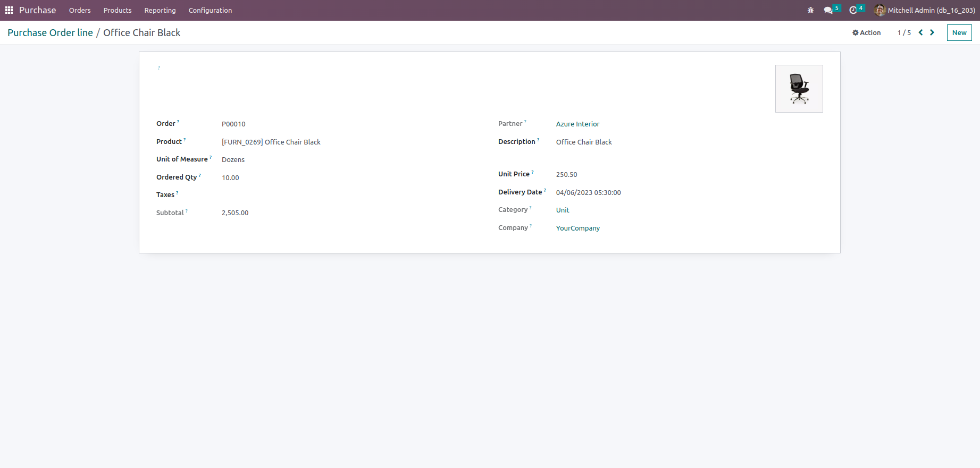Click the Taxes field label

(x=165, y=194)
